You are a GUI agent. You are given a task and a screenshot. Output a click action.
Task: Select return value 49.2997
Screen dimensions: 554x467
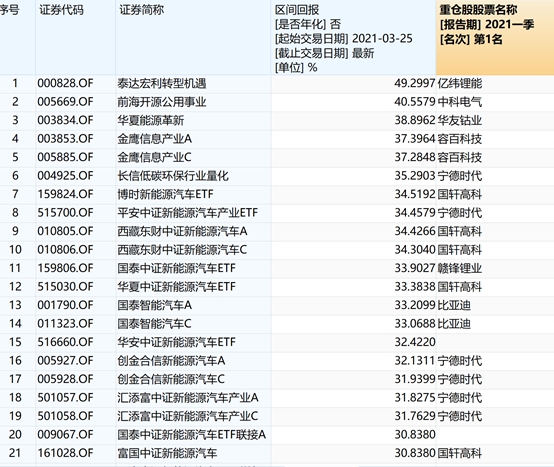[x=414, y=83]
